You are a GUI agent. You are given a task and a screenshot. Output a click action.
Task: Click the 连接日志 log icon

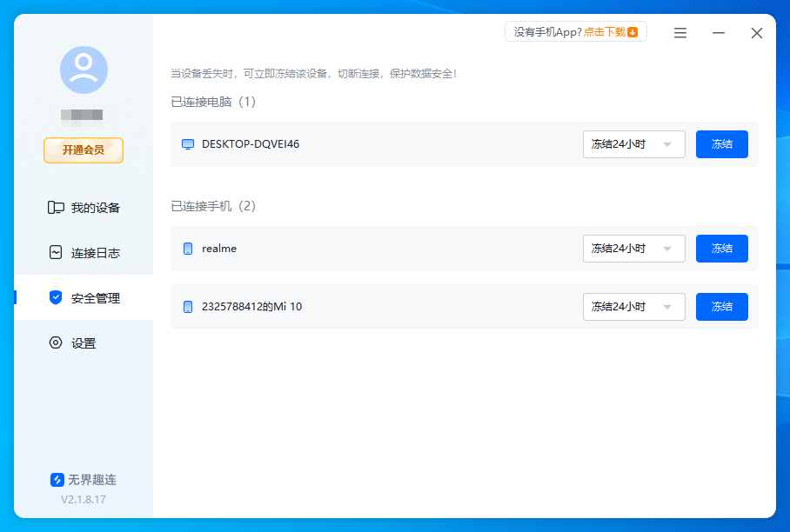[56, 253]
